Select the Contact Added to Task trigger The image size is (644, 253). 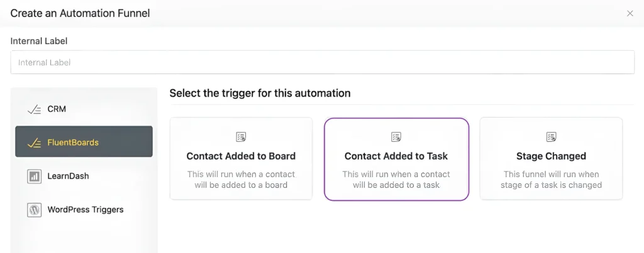pos(396,156)
